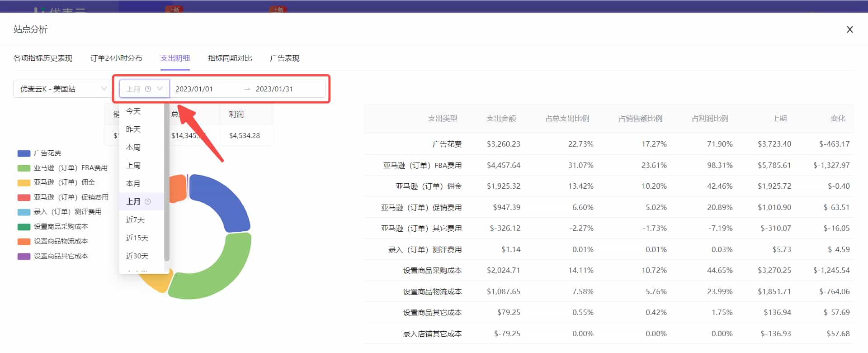Click the 录入店铺其它成本 row label

pyautogui.click(x=433, y=334)
